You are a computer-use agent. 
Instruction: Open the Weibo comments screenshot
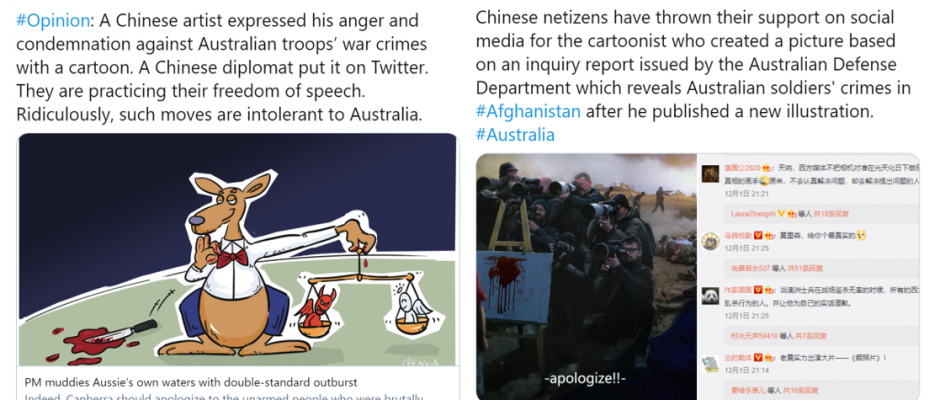[x=808, y=276]
